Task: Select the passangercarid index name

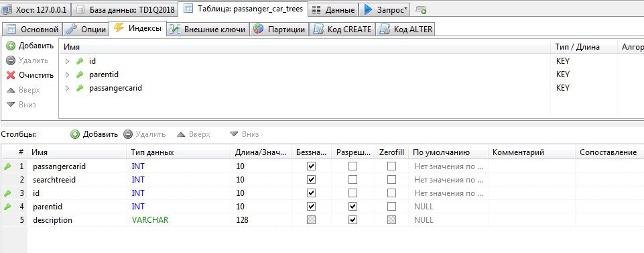Action: coord(115,88)
